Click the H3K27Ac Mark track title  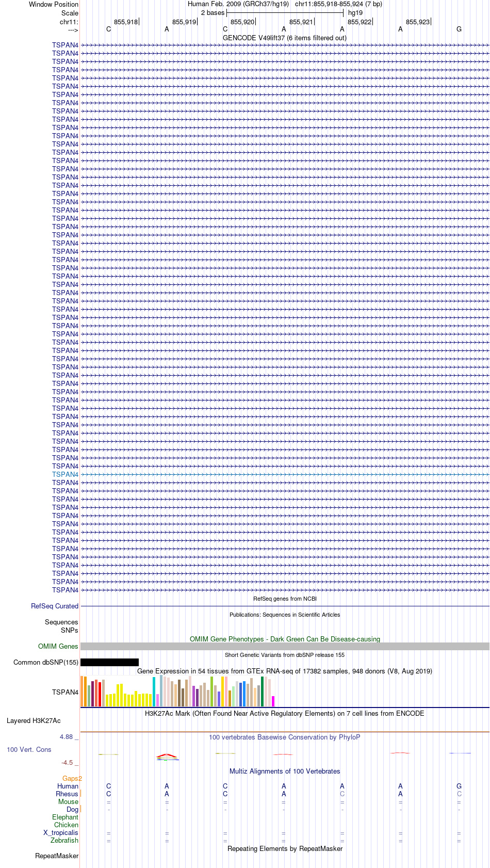tap(285, 713)
